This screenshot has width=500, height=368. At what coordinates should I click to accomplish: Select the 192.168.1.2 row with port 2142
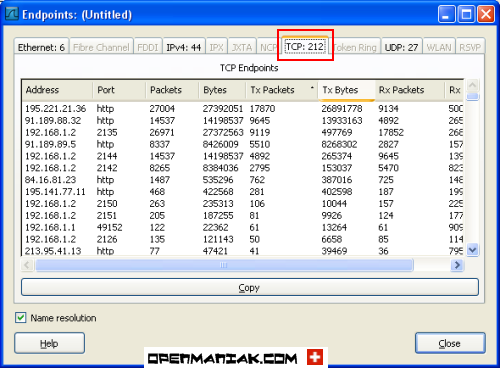[x=243, y=168]
